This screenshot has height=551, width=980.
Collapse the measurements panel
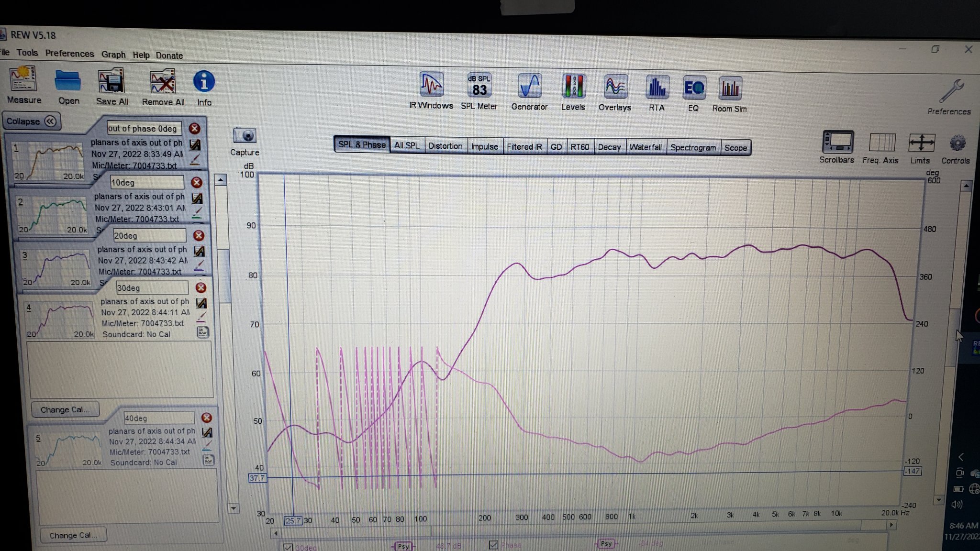pyautogui.click(x=32, y=121)
